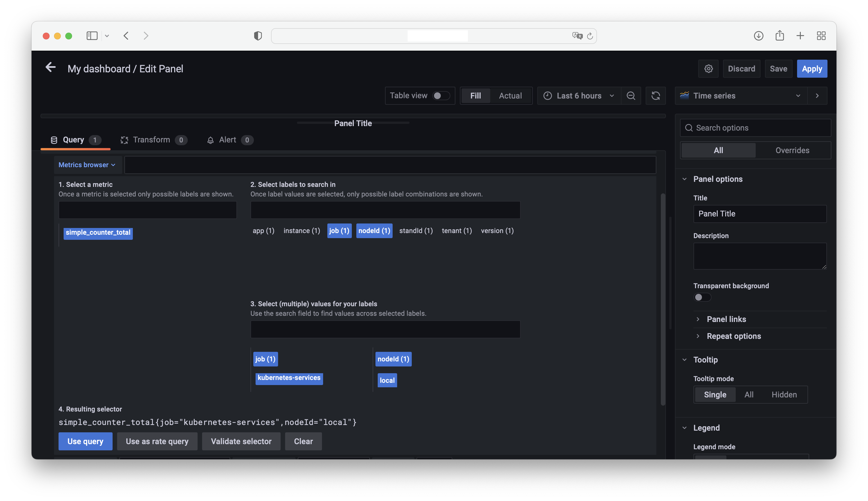Viewport: 868px width, 501px height.
Task: Open dashboard settings gear
Action: [x=708, y=68]
